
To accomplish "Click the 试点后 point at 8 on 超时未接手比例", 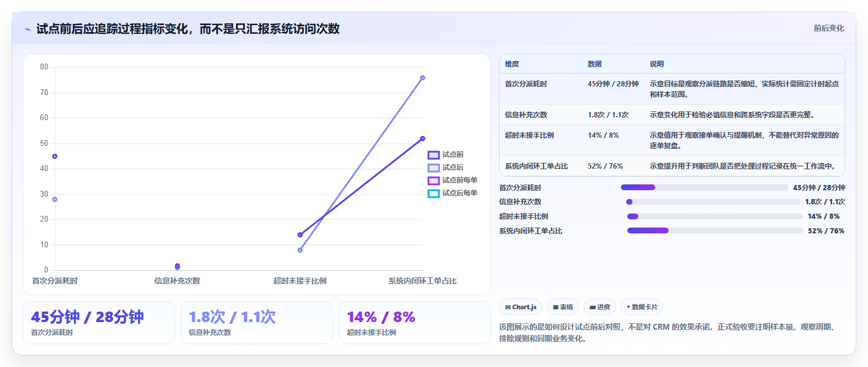I will pyautogui.click(x=300, y=250).
